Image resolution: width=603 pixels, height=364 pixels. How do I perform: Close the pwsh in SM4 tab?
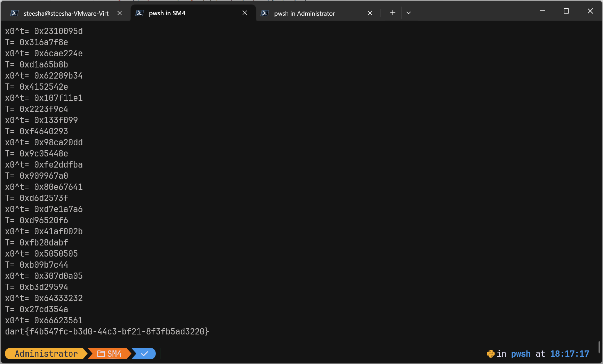click(x=245, y=13)
